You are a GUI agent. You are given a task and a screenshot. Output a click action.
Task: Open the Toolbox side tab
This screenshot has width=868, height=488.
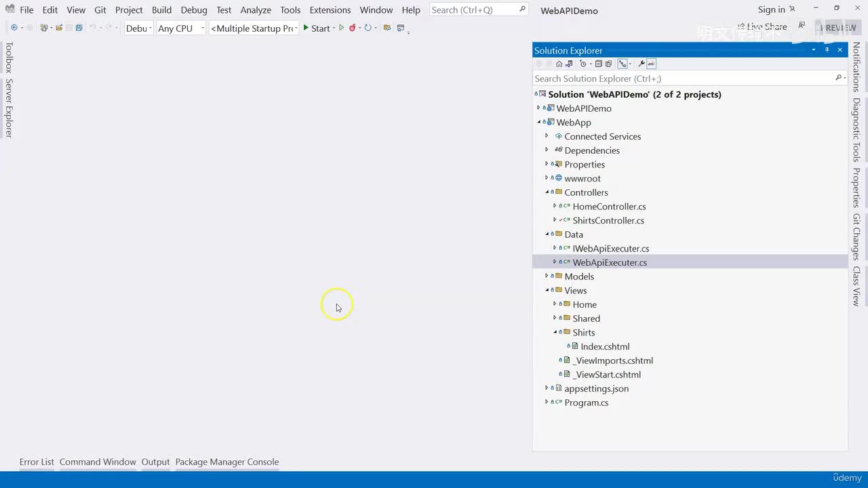(9, 58)
